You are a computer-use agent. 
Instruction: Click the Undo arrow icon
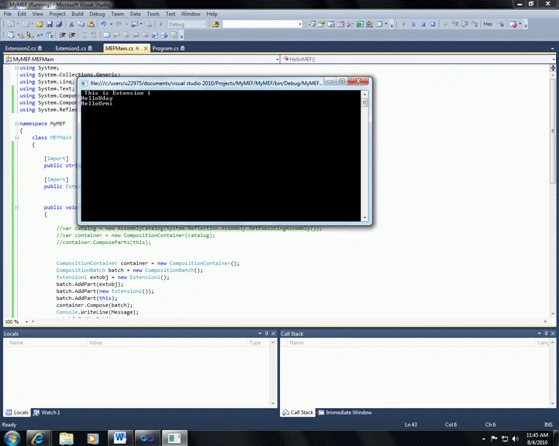coord(104,24)
